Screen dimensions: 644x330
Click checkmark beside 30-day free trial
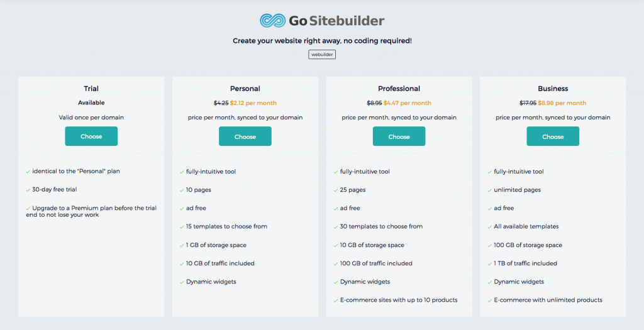tap(28, 189)
